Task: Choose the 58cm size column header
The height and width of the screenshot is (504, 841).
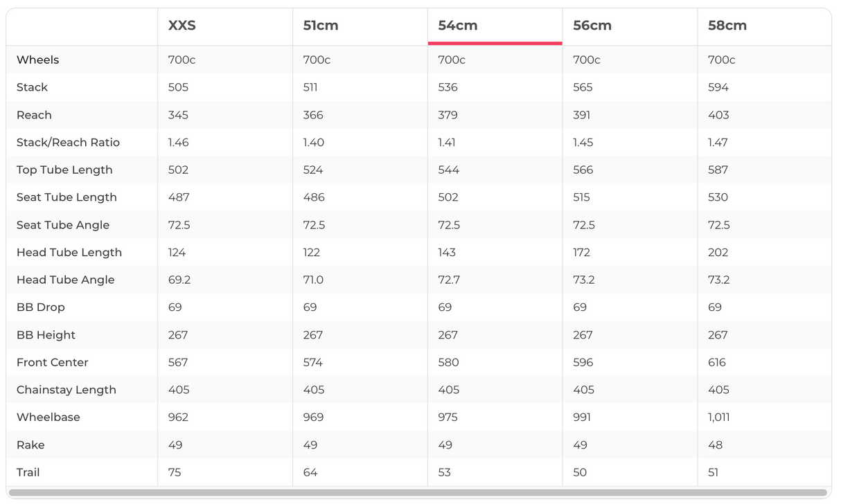Action: point(727,26)
